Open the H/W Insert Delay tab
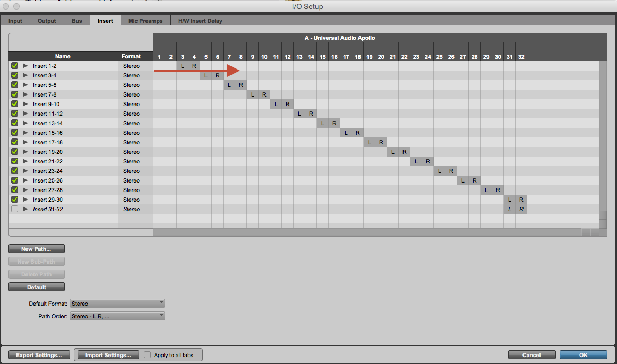This screenshot has height=364, width=617. [x=199, y=20]
